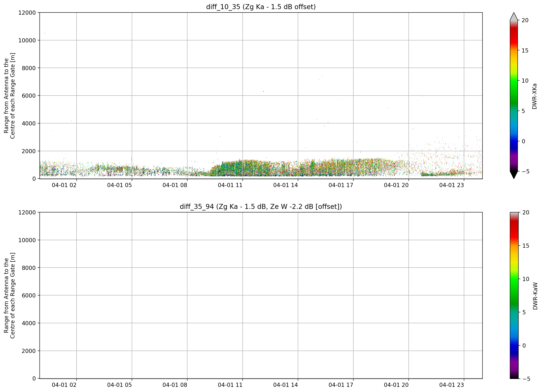Click the 8000 y-tick on diff_10_35 plot
This screenshot has width=542, height=392.
click(x=29, y=68)
